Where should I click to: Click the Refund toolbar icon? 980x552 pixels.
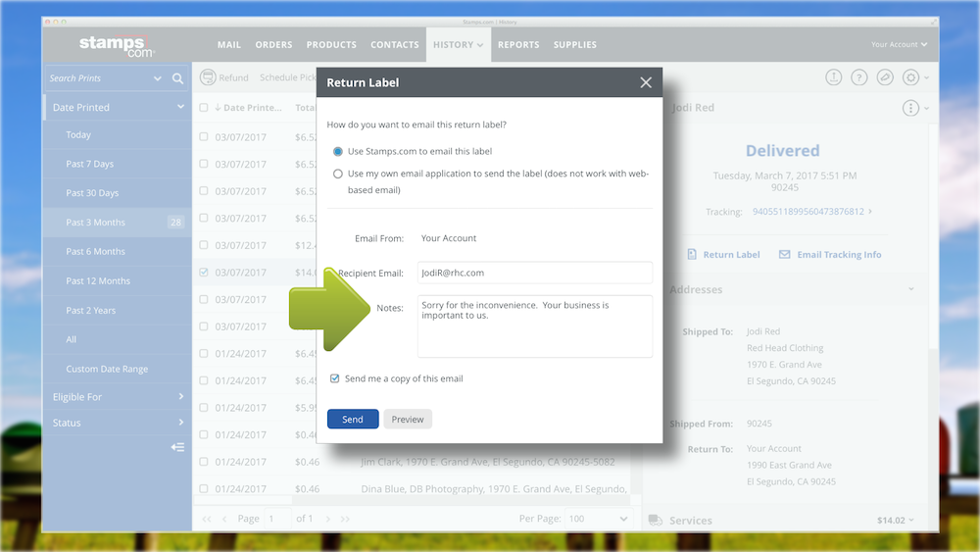[209, 77]
